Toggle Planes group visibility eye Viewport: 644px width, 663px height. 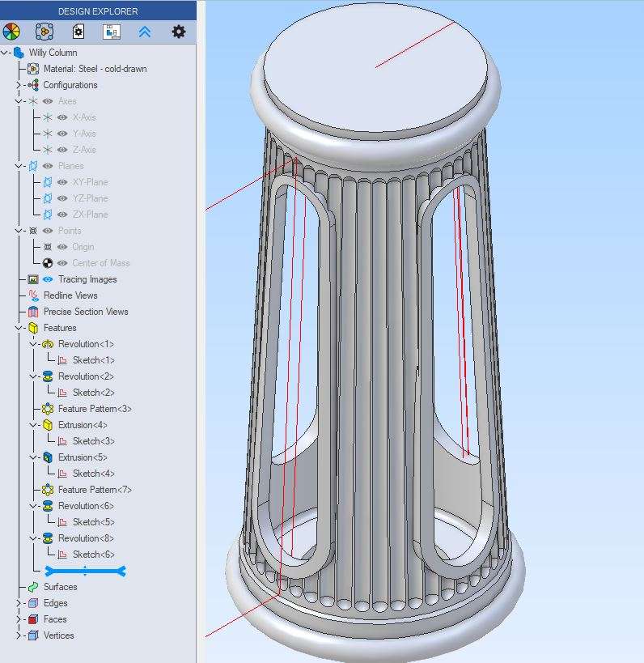tap(48, 166)
